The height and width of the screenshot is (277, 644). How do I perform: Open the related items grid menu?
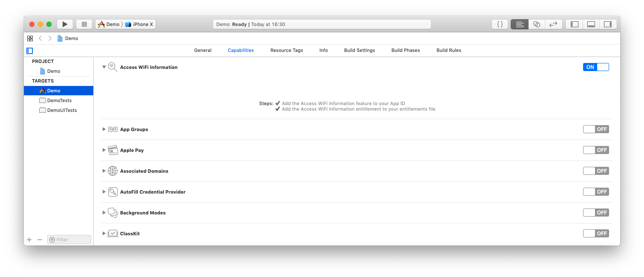30,38
